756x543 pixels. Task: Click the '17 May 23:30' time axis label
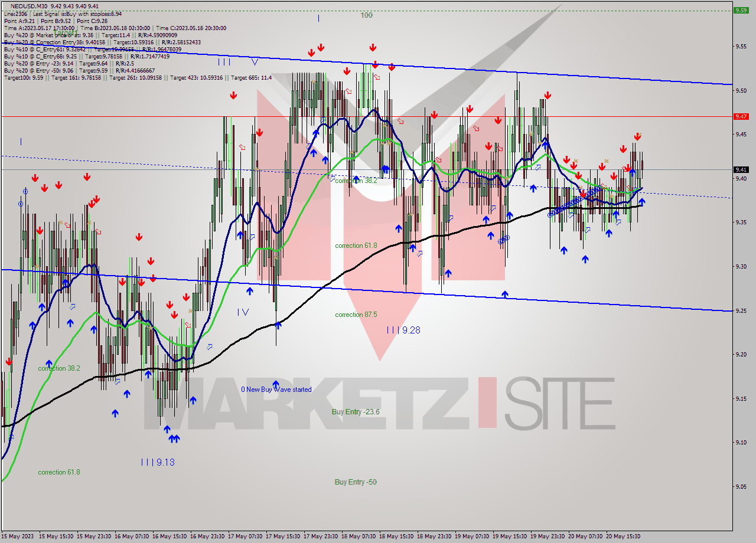[x=321, y=537]
